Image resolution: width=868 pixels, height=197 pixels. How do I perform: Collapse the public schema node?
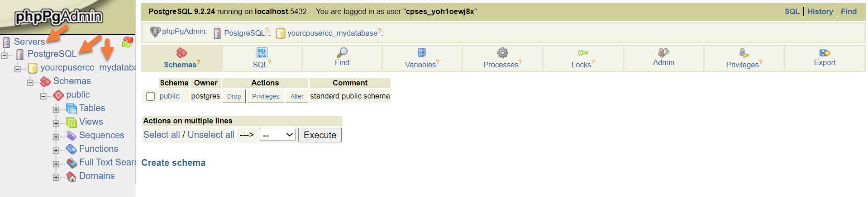pyautogui.click(x=43, y=96)
